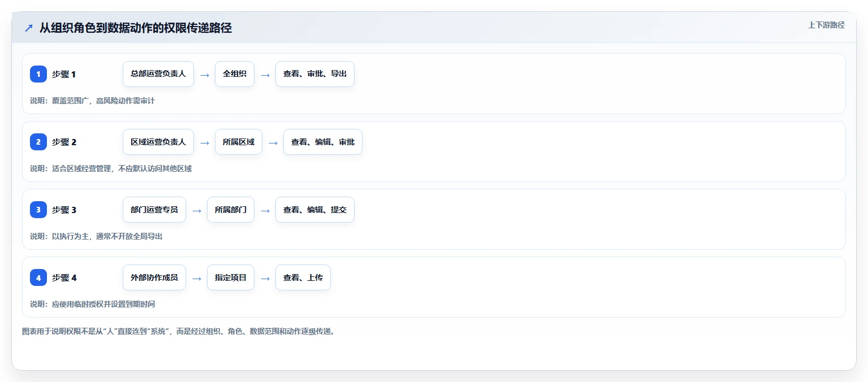
Task: Select the 区域运营负责人 role box
Action: coord(158,142)
